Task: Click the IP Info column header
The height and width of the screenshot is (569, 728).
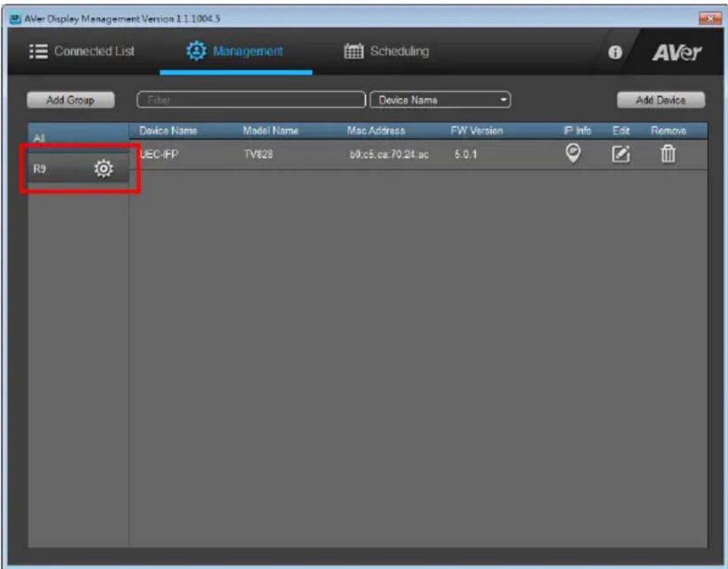Action: click(x=577, y=131)
